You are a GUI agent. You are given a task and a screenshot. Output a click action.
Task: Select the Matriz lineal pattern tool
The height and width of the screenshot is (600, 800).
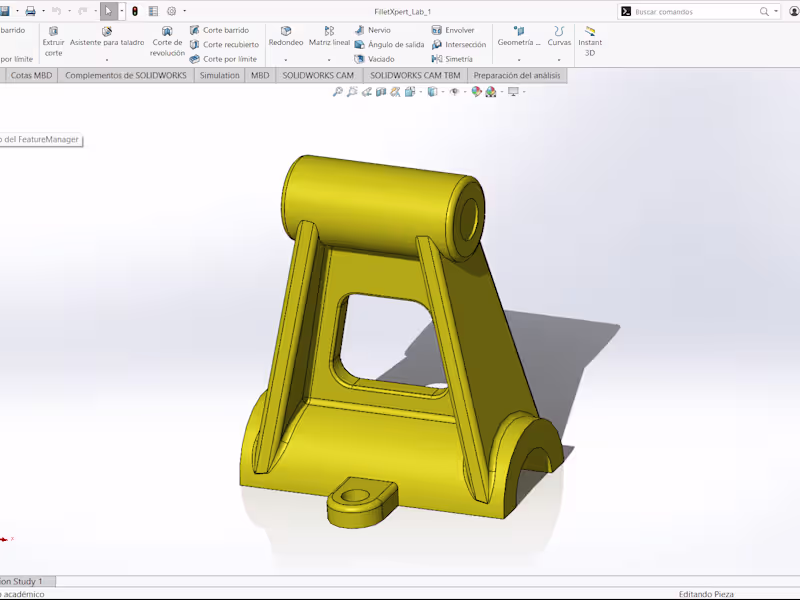(329, 37)
